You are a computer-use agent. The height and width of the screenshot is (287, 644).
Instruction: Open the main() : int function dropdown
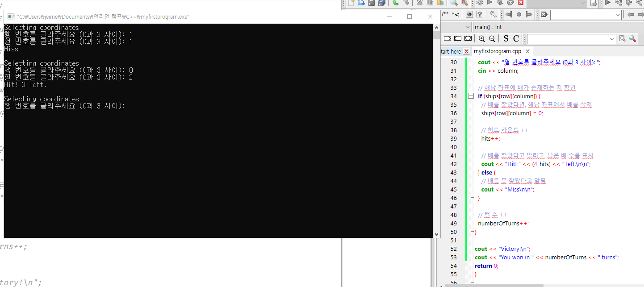[x=558, y=27]
